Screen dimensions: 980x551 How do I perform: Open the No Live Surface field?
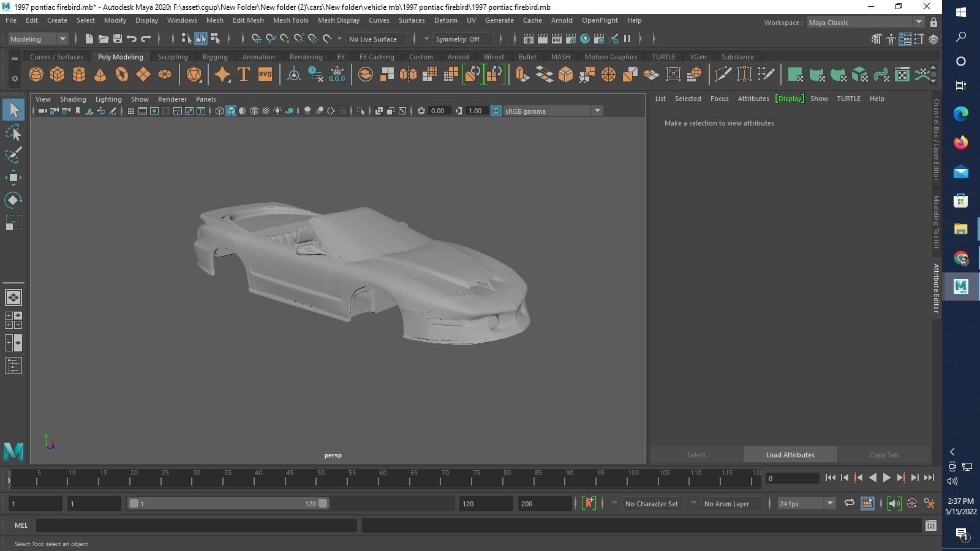click(x=375, y=39)
